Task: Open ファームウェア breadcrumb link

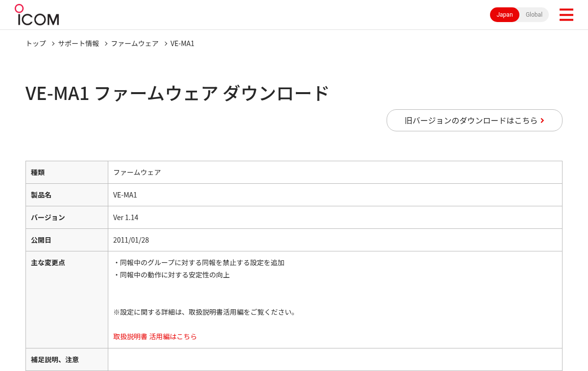Action: click(135, 43)
